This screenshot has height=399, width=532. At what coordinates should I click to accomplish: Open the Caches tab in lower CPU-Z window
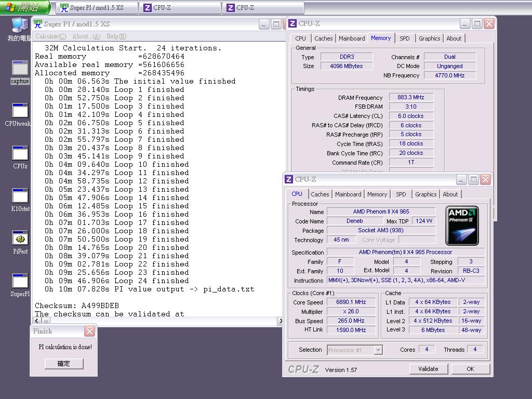coord(320,194)
